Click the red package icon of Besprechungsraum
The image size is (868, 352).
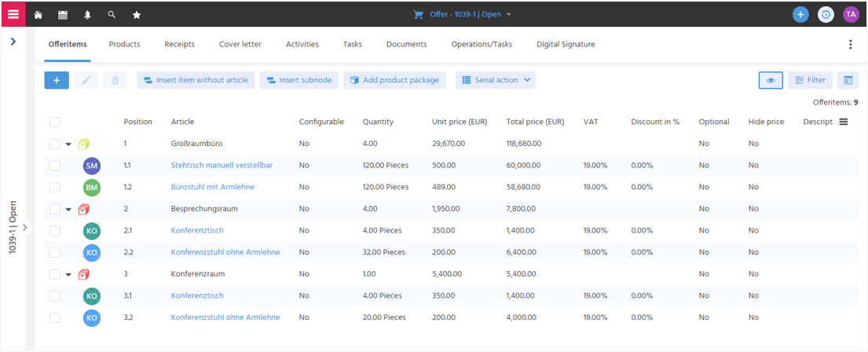[x=83, y=209]
